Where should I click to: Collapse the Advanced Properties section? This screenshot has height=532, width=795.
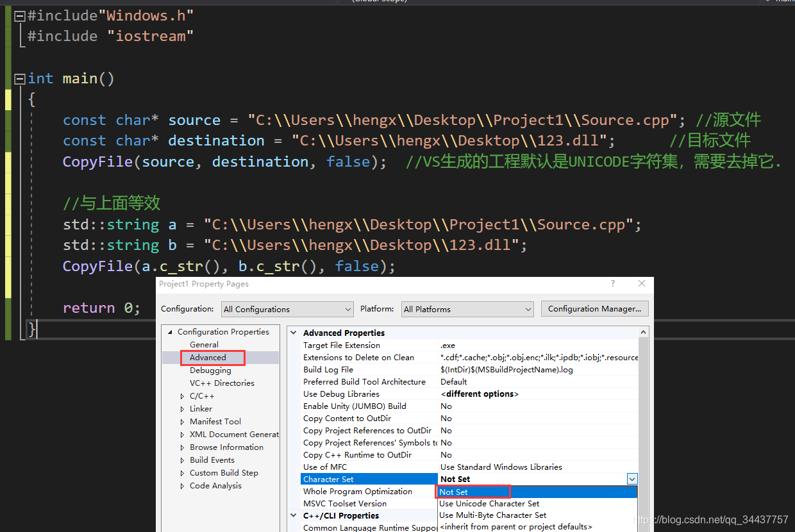click(294, 333)
